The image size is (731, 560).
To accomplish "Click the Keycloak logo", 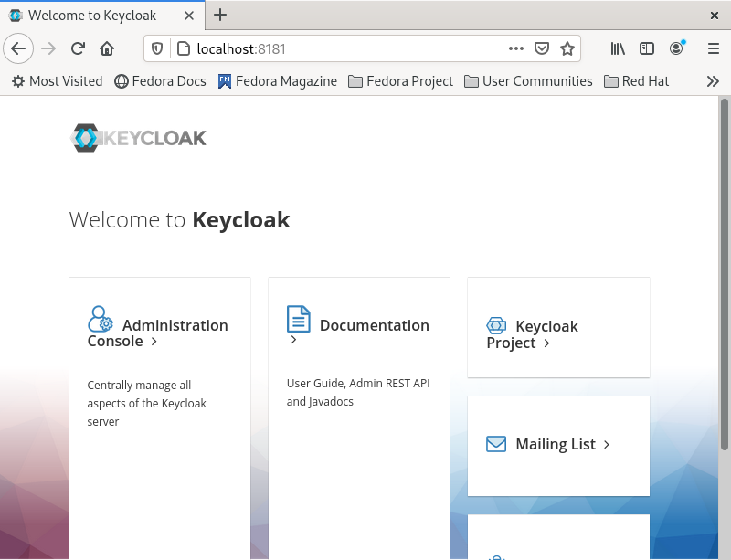I will [138, 138].
